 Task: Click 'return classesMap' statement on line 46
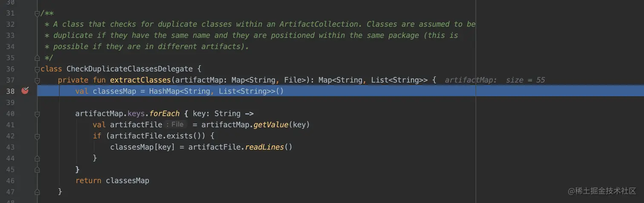tap(112, 181)
